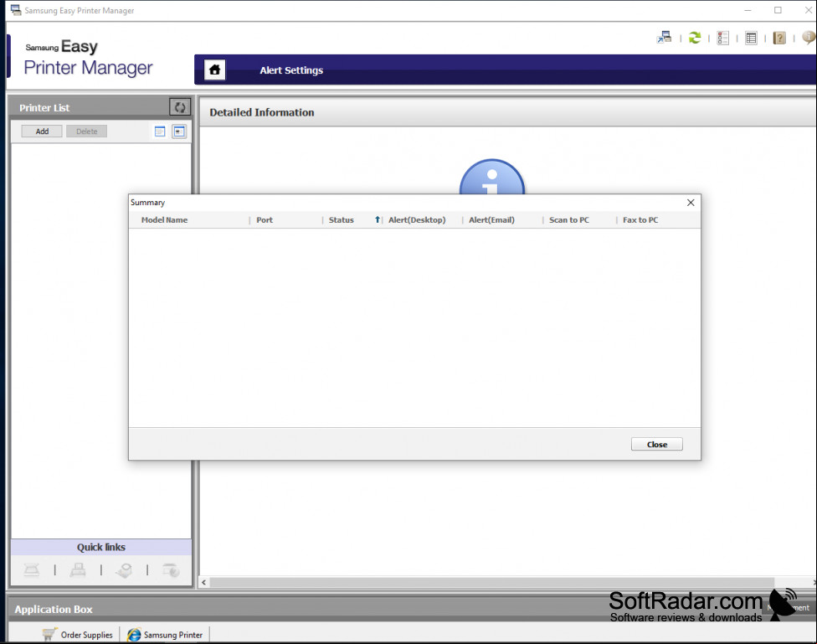Sort by Model Name column header
817x644 pixels.
click(164, 220)
